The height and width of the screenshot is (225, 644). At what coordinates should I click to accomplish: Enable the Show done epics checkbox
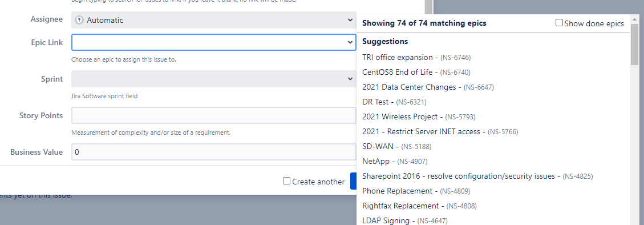coord(559,23)
